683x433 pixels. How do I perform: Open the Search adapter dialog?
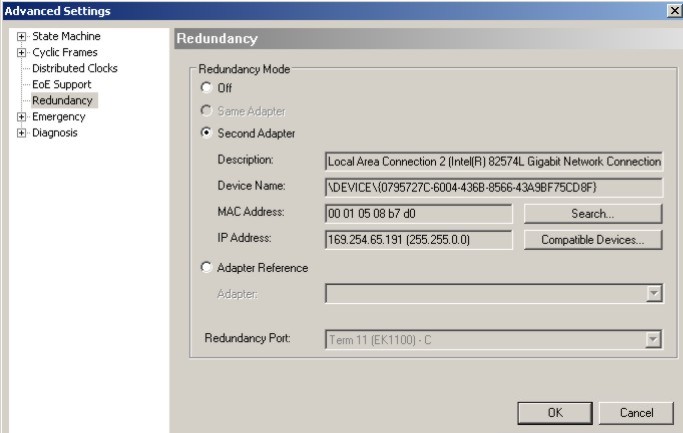(x=593, y=214)
